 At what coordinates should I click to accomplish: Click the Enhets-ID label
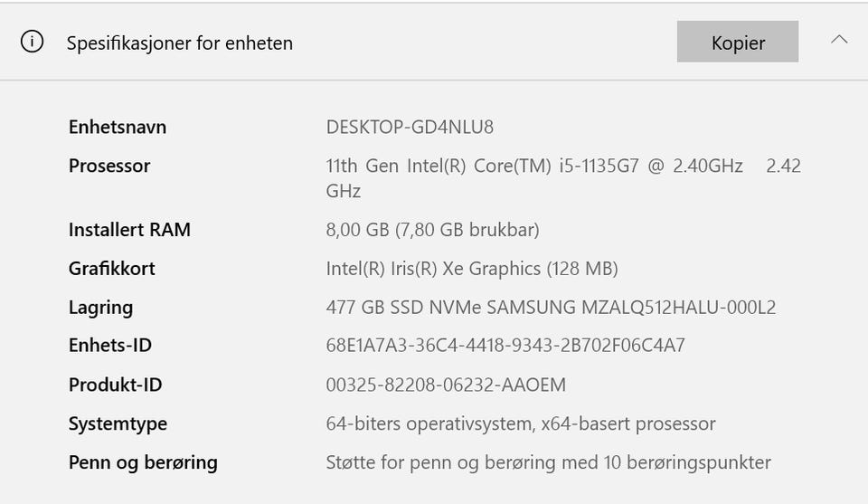pyautogui.click(x=110, y=346)
